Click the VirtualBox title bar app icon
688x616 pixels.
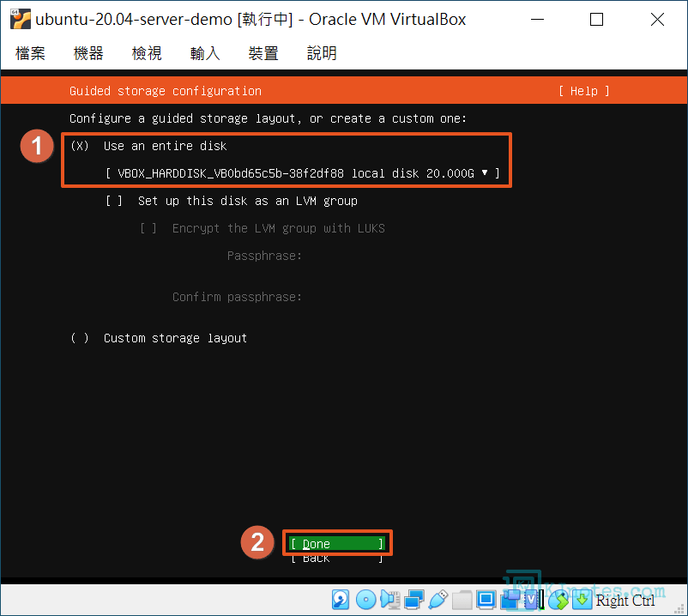21,20
